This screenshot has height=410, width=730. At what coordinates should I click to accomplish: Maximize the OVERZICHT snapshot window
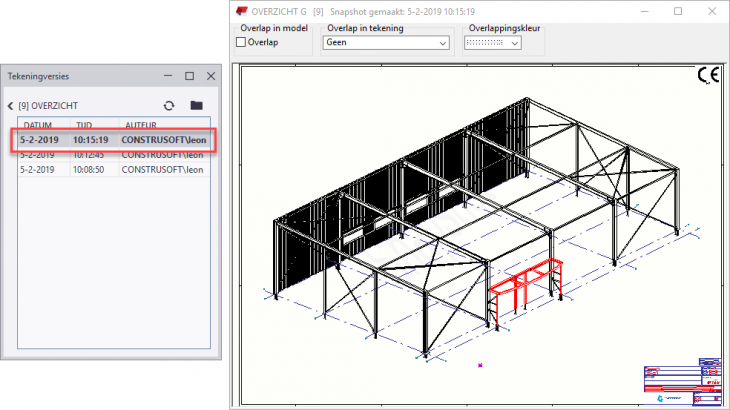(x=677, y=11)
